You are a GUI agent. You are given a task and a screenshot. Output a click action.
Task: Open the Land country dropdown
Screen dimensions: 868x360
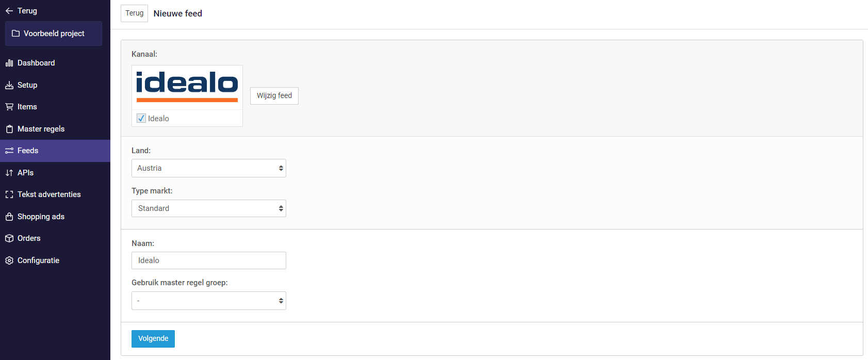208,168
